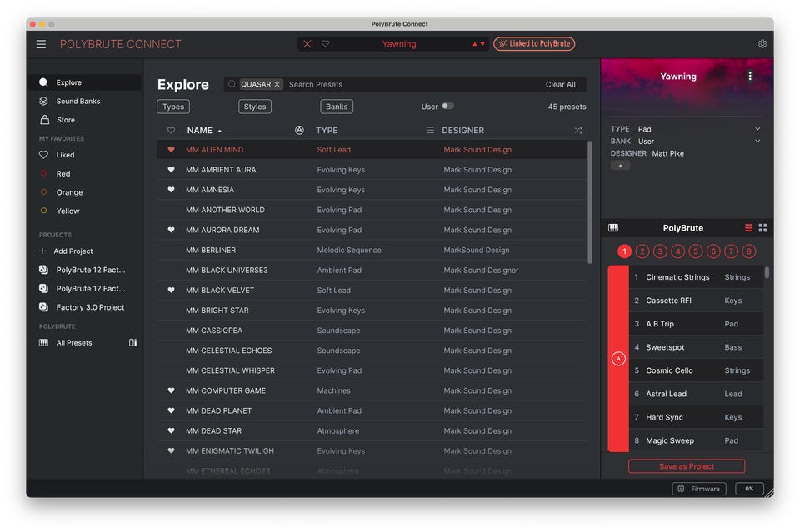The width and height of the screenshot is (800, 532).
Task: Toggle like heart on MM AMNESIA
Action: click(172, 190)
